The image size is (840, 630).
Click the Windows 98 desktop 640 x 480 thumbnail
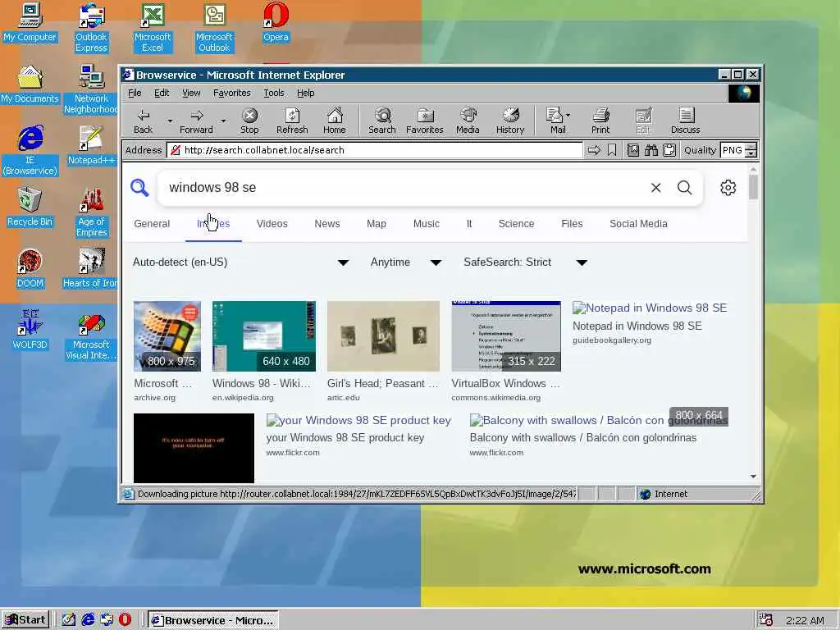[263, 336]
